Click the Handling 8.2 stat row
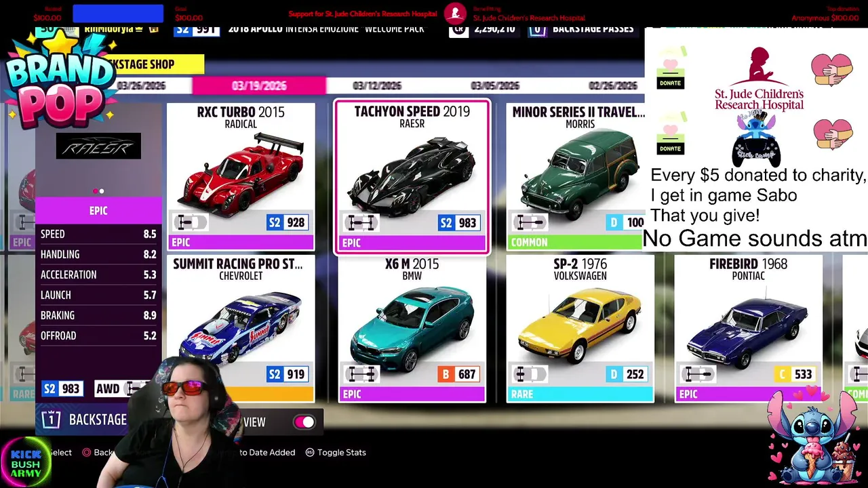868x488 pixels. 98,254
